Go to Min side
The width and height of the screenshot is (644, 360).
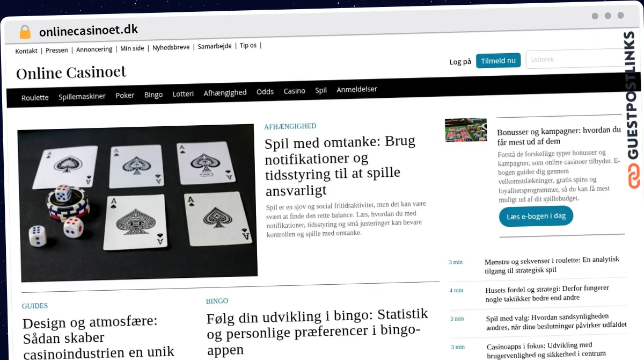(132, 48)
